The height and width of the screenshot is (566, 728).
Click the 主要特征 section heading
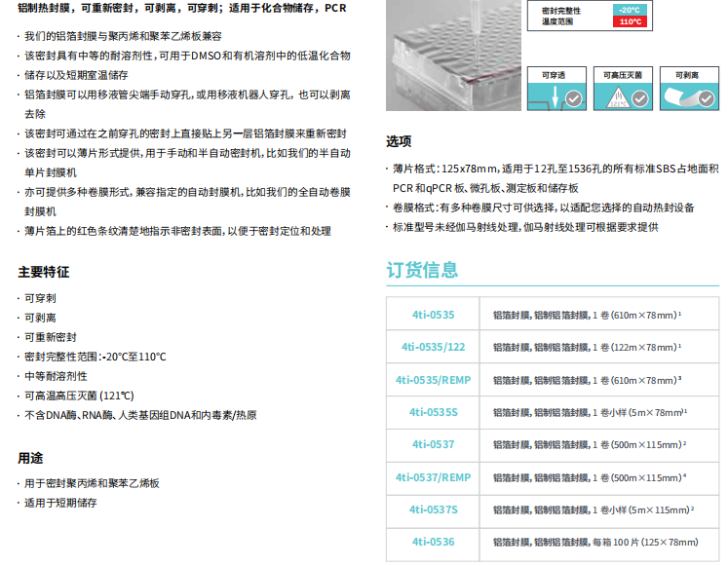(44, 272)
